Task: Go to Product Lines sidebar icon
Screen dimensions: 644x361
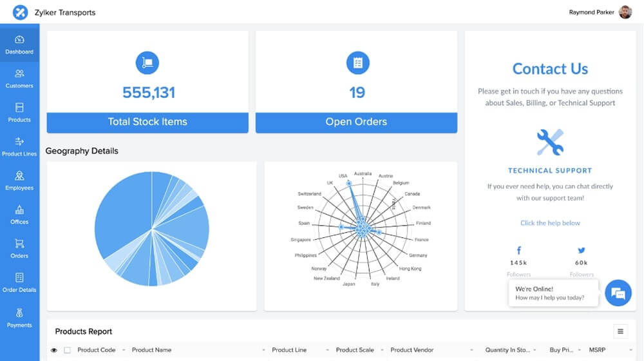Action: [x=19, y=142]
